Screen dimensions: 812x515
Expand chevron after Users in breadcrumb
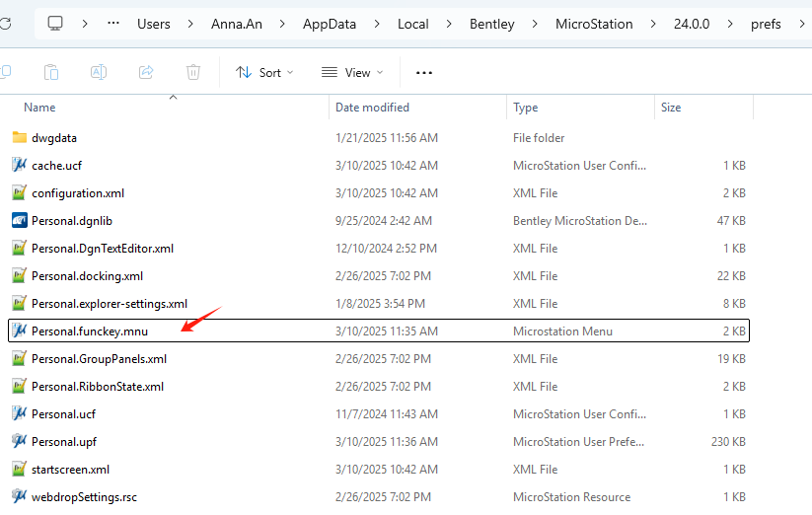click(x=190, y=24)
